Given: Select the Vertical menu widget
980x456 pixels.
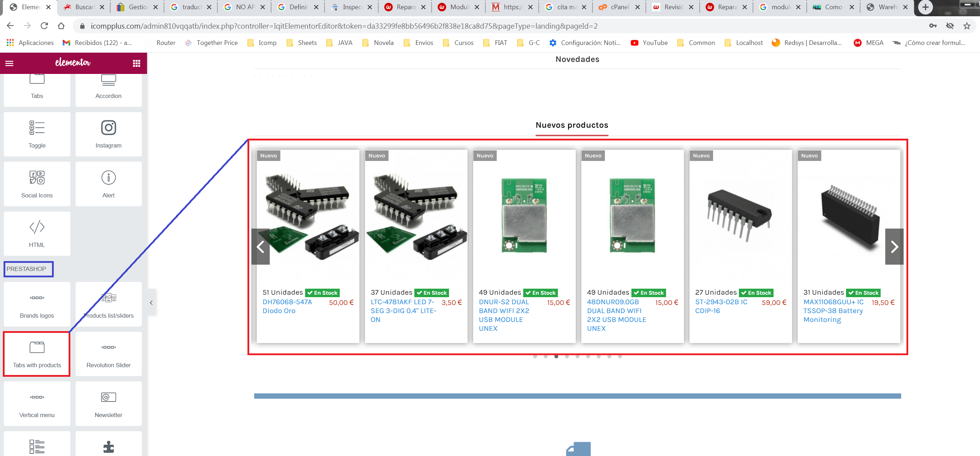Looking at the screenshot, I should point(37,404).
